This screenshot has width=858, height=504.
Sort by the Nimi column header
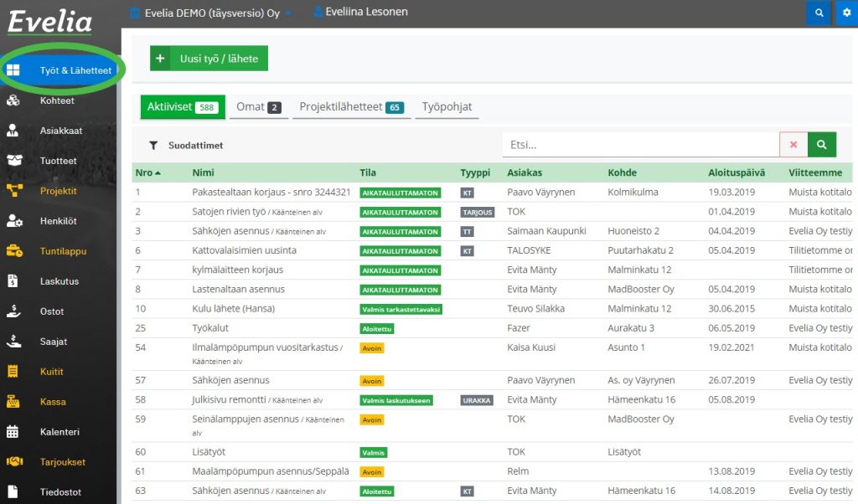click(x=203, y=172)
